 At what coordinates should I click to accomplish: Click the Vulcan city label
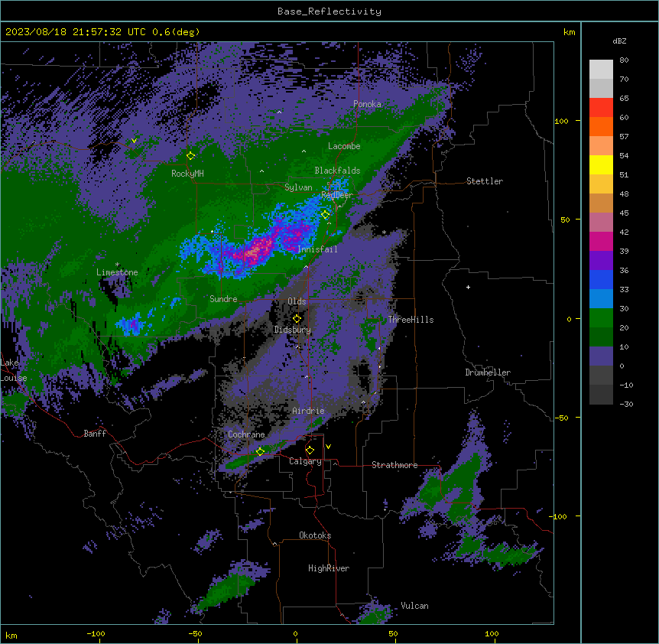coord(415,606)
